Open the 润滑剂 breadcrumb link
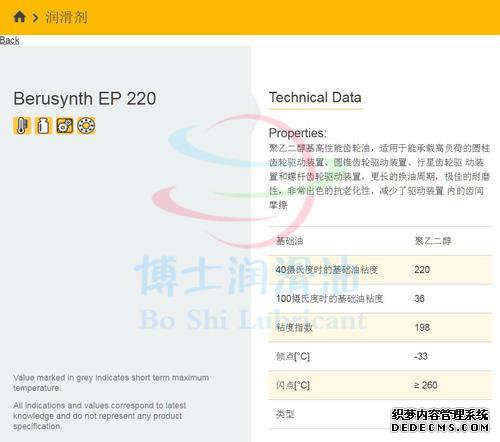Viewport: 500px width, 442px height. click(66, 17)
